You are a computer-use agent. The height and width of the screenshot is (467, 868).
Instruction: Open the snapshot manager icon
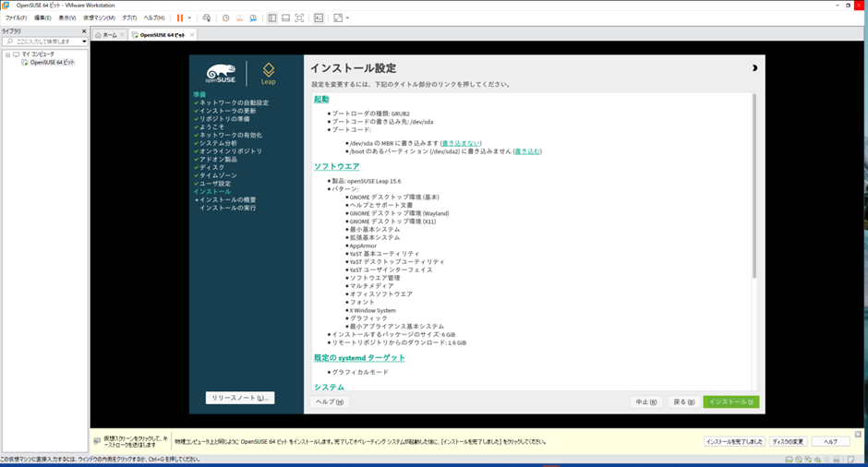tap(254, 18)
